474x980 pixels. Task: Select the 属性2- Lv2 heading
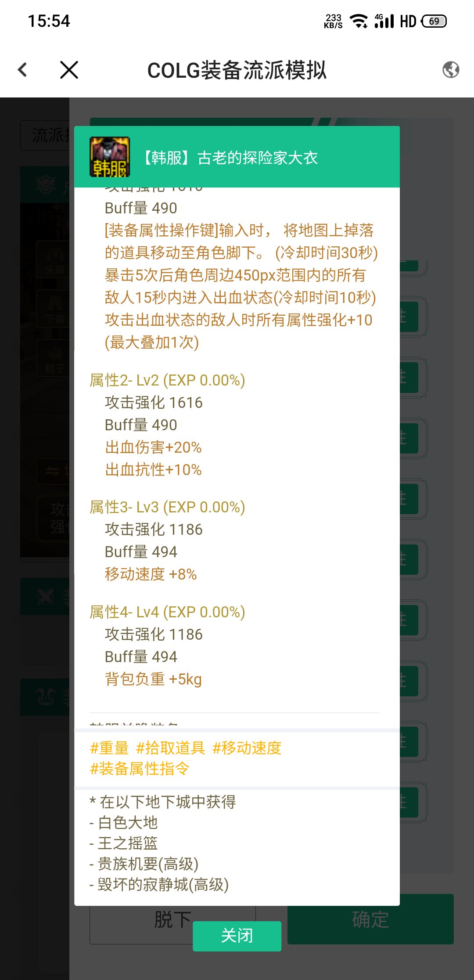[167, 380]
